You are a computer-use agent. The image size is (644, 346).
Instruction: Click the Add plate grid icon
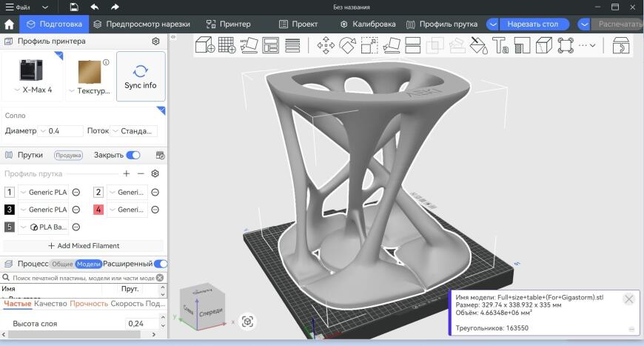tap(227, 44)
